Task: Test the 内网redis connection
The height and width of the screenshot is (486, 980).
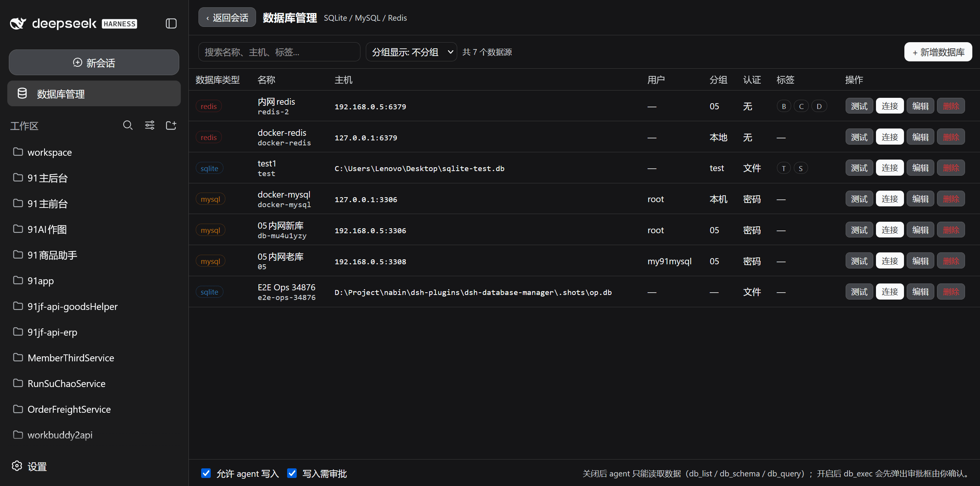Action: click(859, 106)
